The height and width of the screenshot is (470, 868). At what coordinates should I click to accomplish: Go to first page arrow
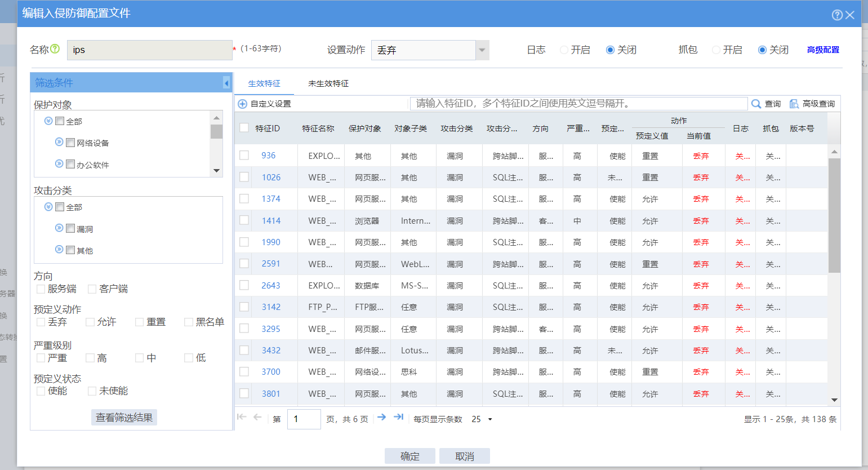242,417
